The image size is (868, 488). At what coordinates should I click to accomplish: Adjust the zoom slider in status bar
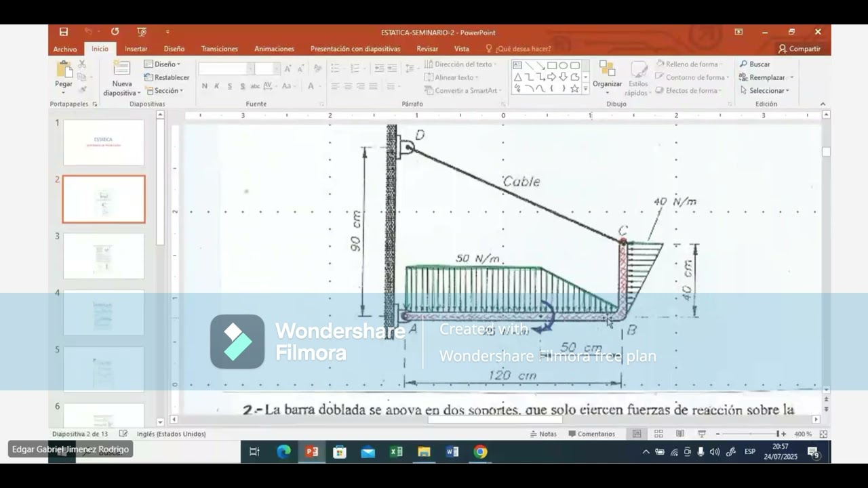point(749,434)
